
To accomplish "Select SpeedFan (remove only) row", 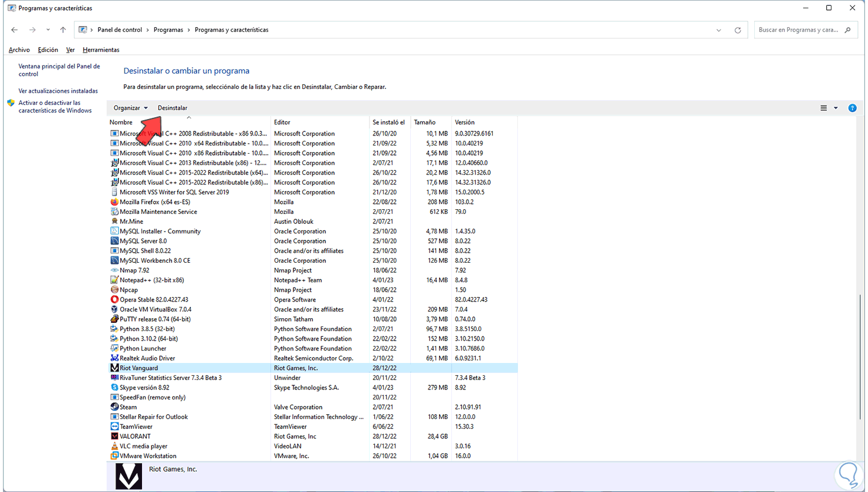I will click(313, 398).
